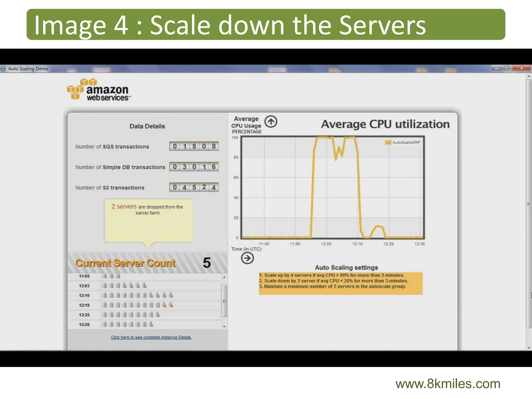Select the 11:55 server history row

click(144, 276)
